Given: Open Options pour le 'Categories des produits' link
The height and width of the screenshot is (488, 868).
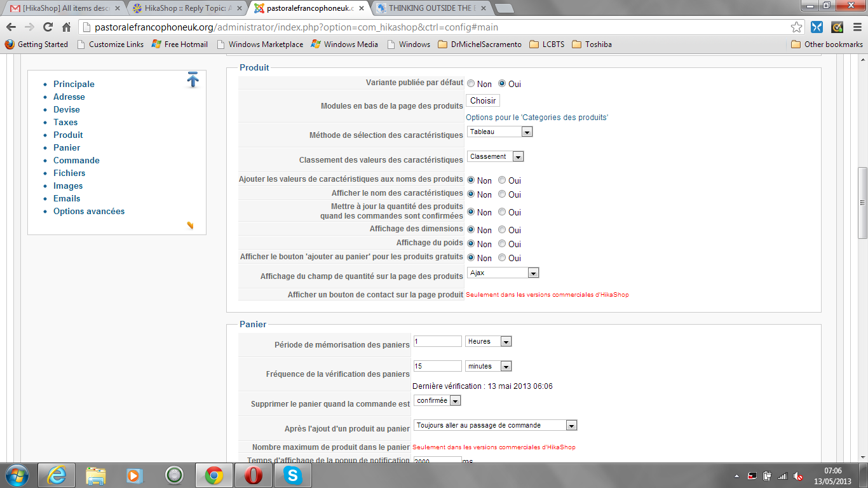Looking at the screenshot, I should coord(537,118).
